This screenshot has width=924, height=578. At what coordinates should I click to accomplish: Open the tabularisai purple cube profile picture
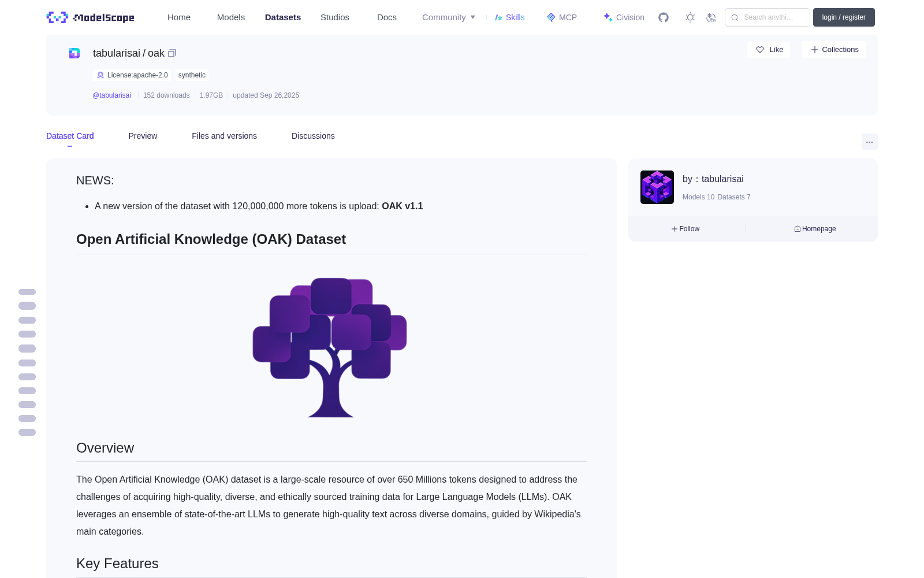[657, 187]
